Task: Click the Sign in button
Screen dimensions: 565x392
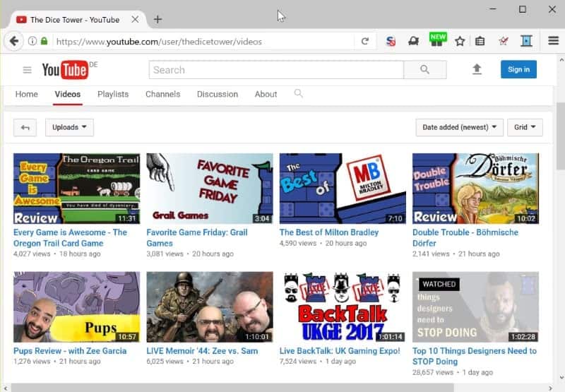Action: pos(518,69)
